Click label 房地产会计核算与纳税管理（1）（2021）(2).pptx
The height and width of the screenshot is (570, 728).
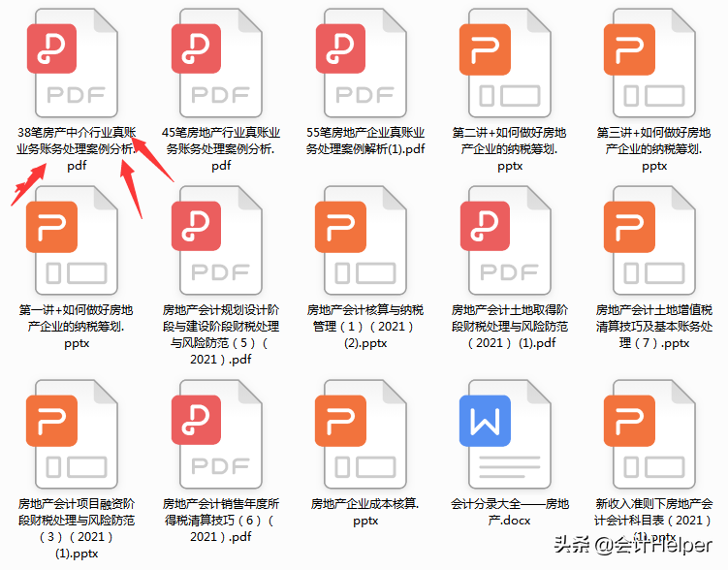[x=365, y=327]
